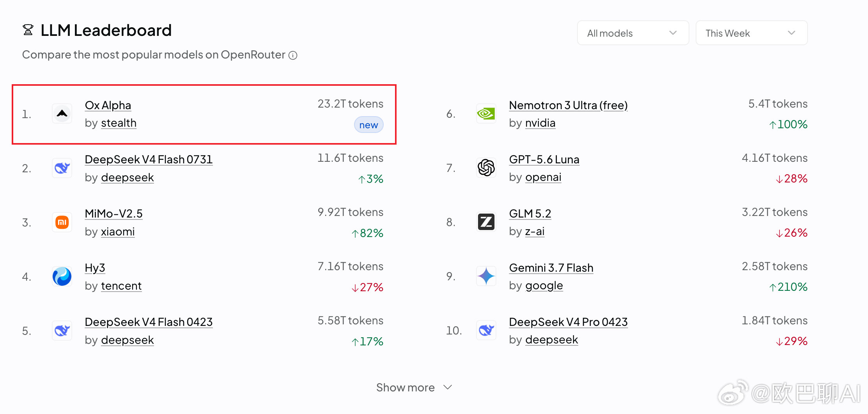Visit the nvidia provider link
This screenshot has width=868, height=414.
[540, 123]
